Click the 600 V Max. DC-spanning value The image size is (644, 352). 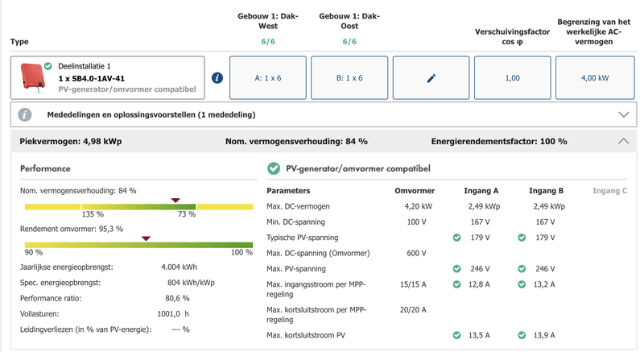tap(416, 253)
